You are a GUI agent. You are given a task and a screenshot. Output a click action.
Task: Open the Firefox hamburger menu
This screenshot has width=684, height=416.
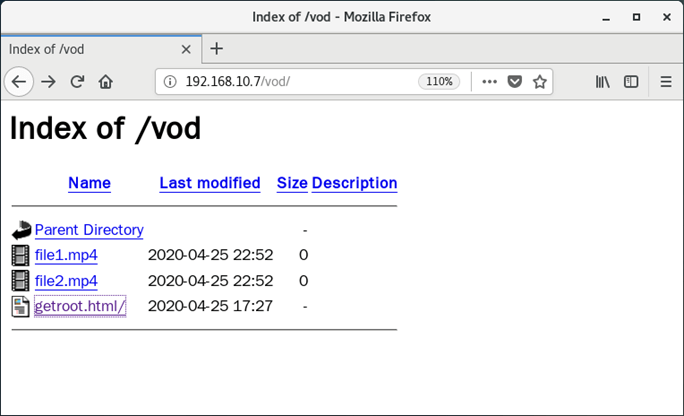[x=666, y=82]
